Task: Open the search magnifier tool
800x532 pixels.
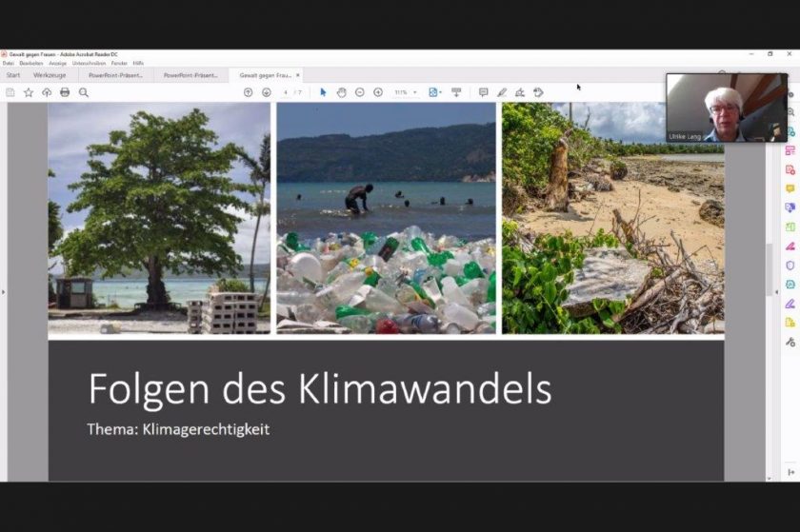Action: point(84,92)
